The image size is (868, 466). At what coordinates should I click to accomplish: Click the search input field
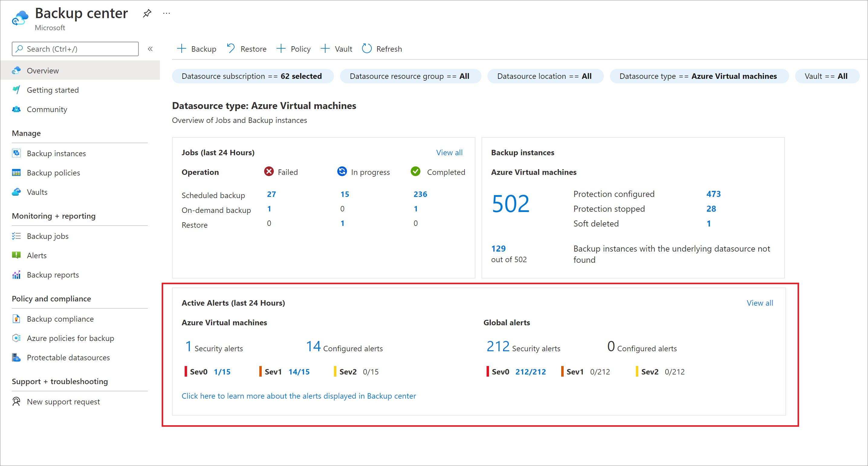click(75, 49)
